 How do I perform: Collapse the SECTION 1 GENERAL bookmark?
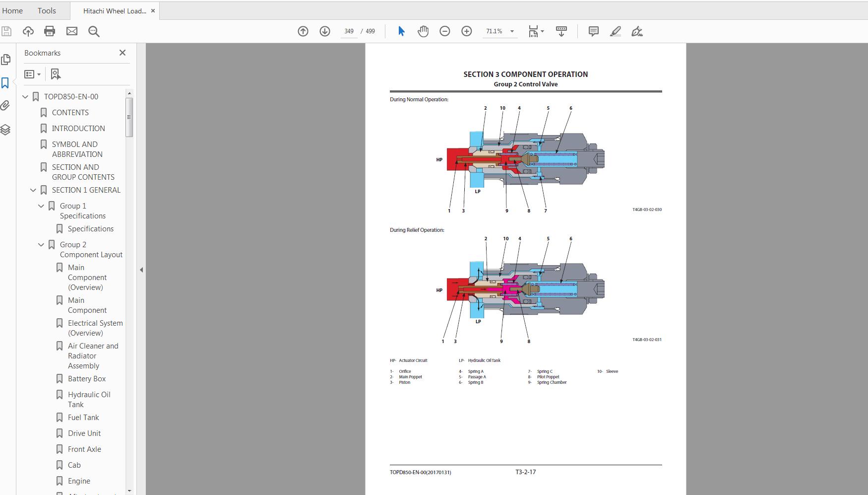pos(33,190)
